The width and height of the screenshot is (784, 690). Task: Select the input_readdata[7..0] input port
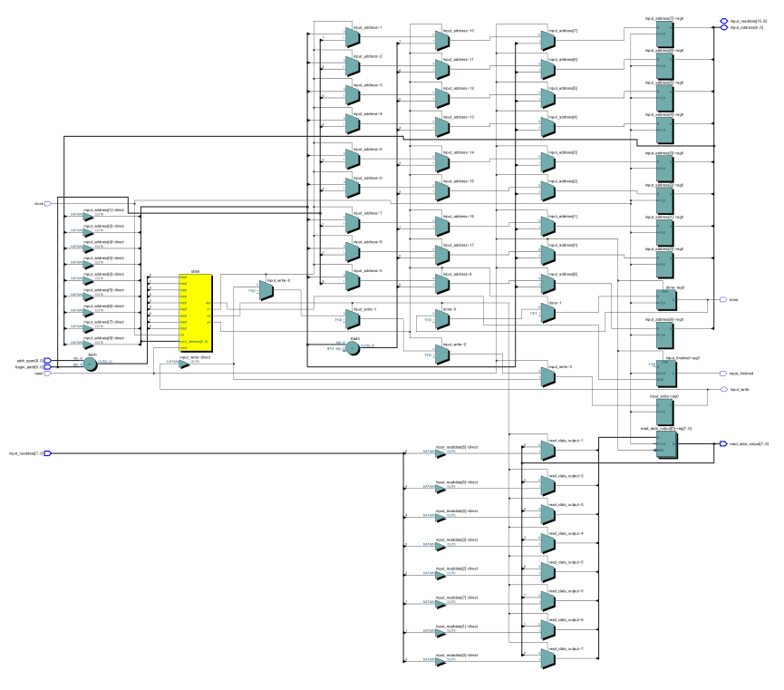(x=48, y=453)
